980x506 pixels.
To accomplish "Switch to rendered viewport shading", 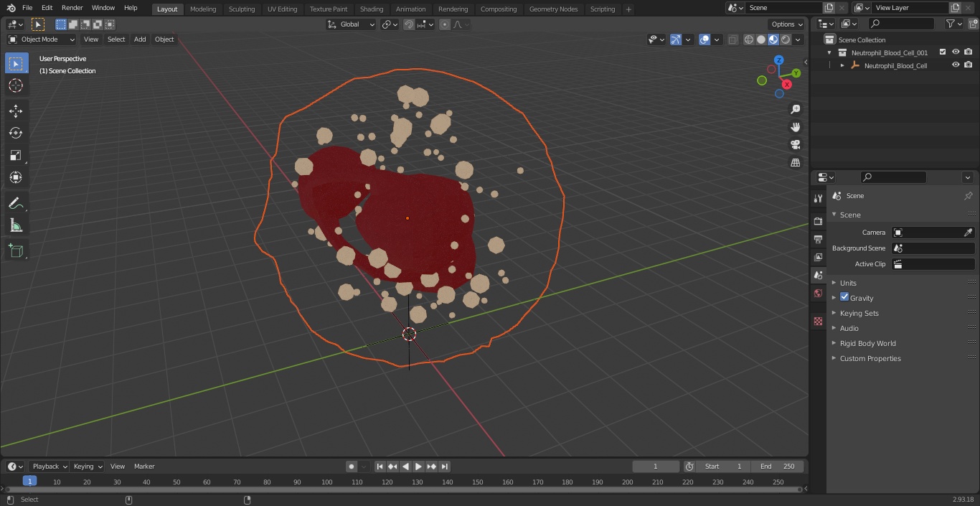I will (x=786, y=39).
